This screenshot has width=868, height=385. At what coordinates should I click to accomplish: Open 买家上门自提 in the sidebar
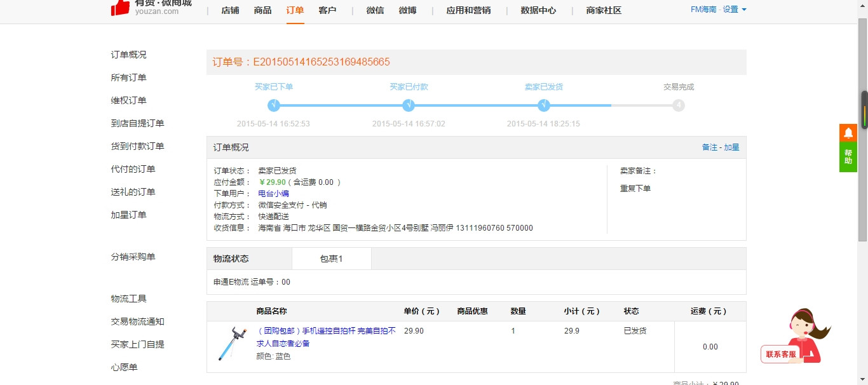pos(137,344)
